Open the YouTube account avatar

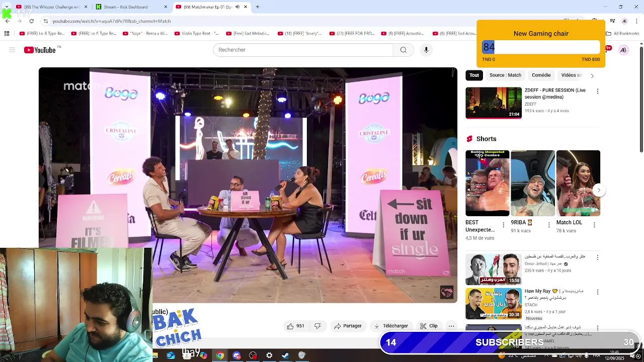[623, 50]
